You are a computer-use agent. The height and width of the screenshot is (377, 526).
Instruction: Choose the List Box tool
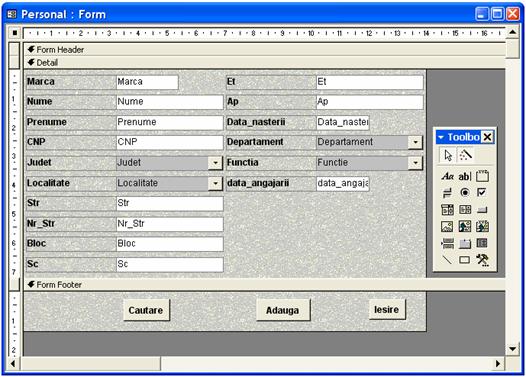coord(465,210)
